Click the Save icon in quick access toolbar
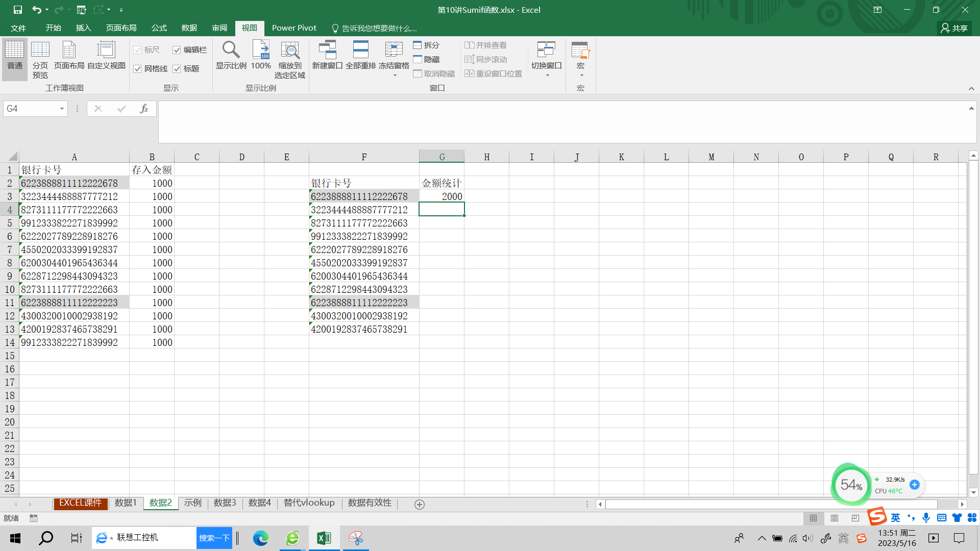This screenshot has width=980, height=551. pos(17,10)
